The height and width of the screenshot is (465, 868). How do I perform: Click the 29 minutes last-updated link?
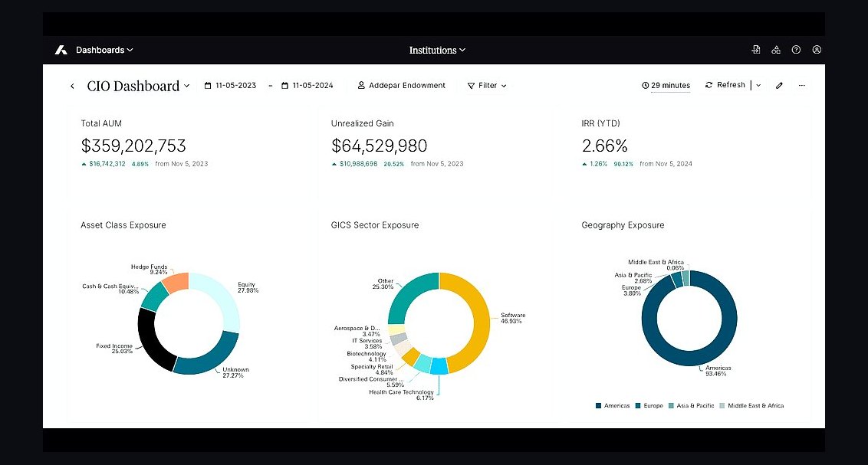666,85
